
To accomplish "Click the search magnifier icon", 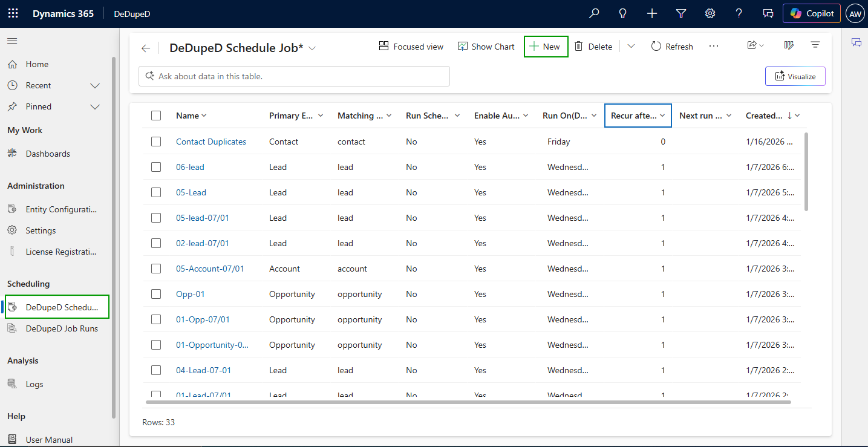I will coord(594,13).
